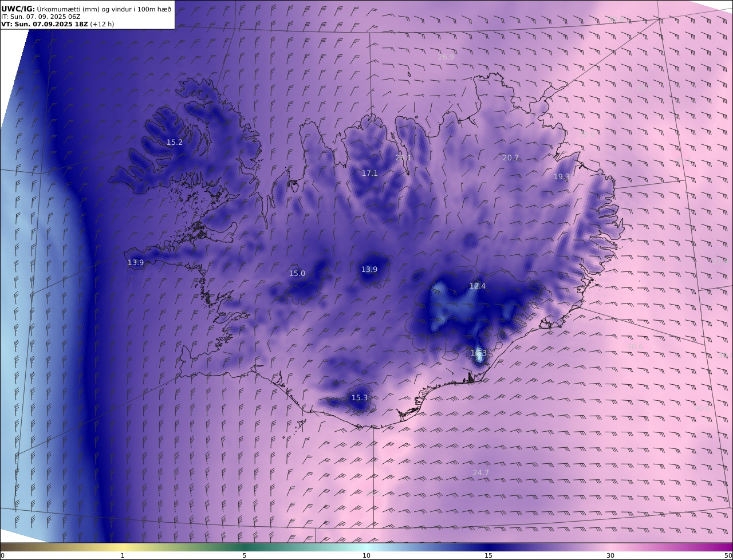
Task: Click the 20.7 value in the northeast
Action: coord(511,157)
